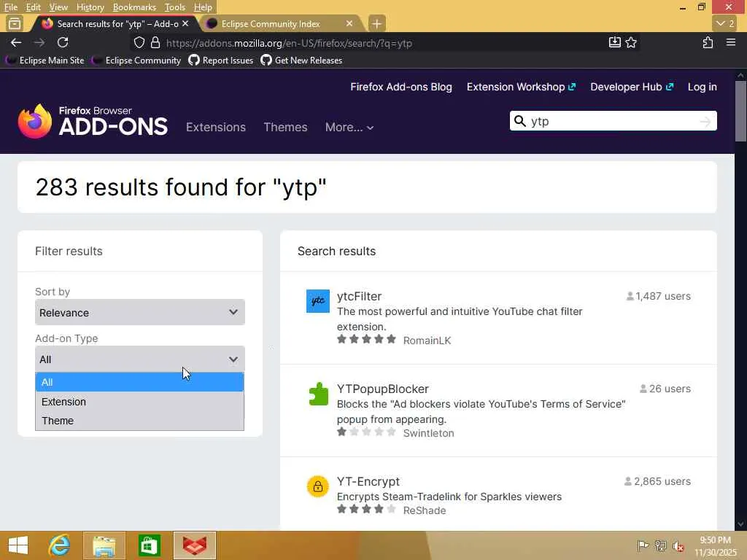747x560 pixels.
Task: Open the Windows Start button
Action: (18, 545)
